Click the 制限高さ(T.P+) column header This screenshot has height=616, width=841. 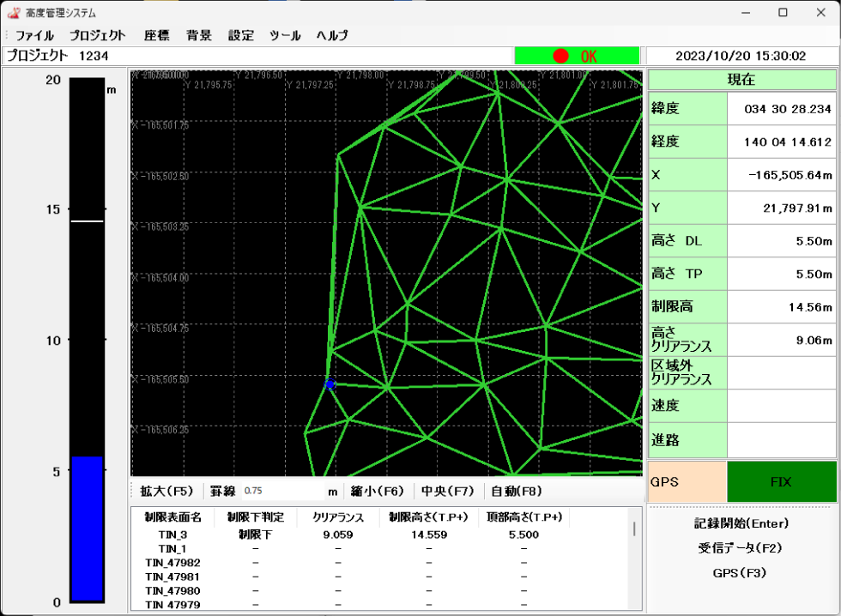(428, 517)
